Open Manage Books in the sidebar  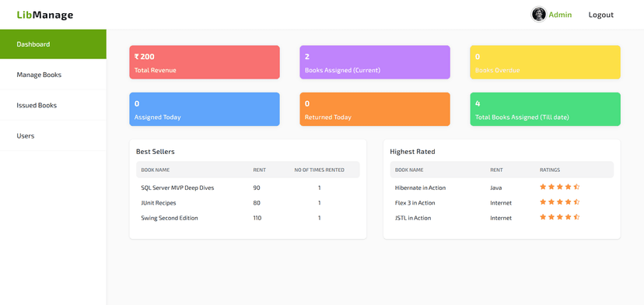53,75
